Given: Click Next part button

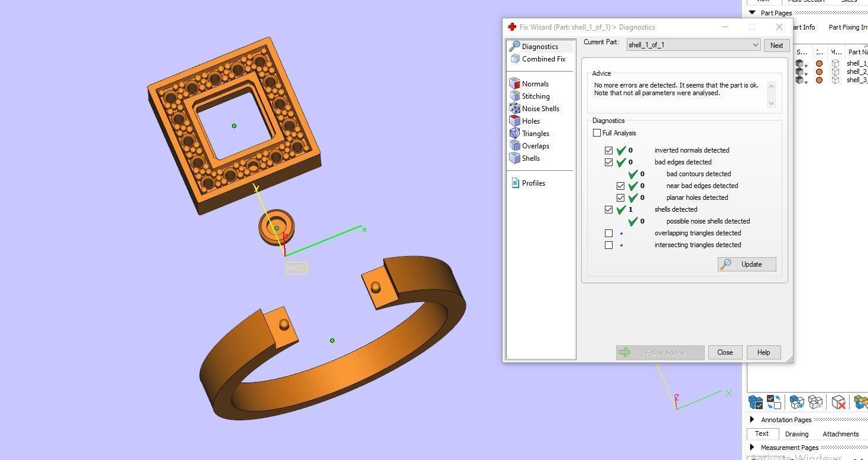Looking at the screenshot, I should point(776,46).
